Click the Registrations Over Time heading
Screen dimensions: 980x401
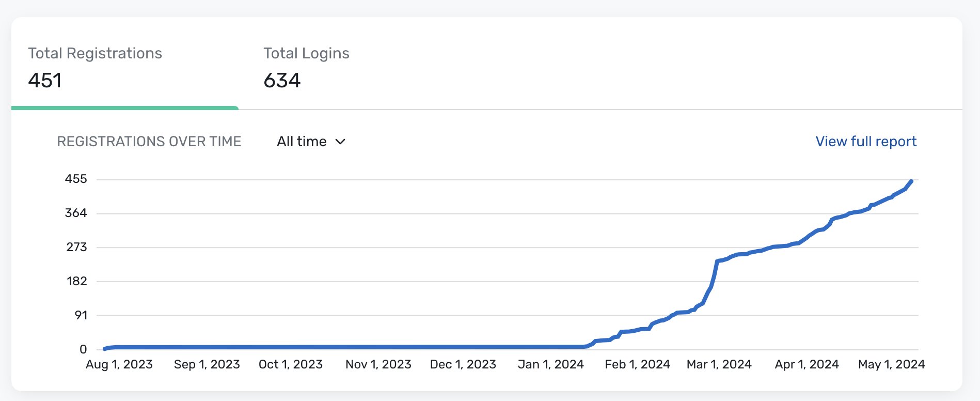click(149, 142)
